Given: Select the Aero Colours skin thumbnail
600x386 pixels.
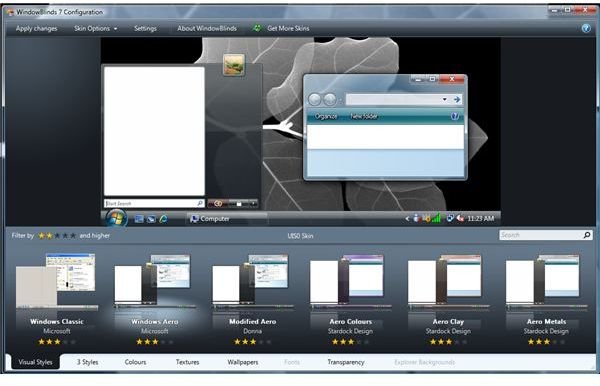Looking at the screenshot, I should click(351, 280).
